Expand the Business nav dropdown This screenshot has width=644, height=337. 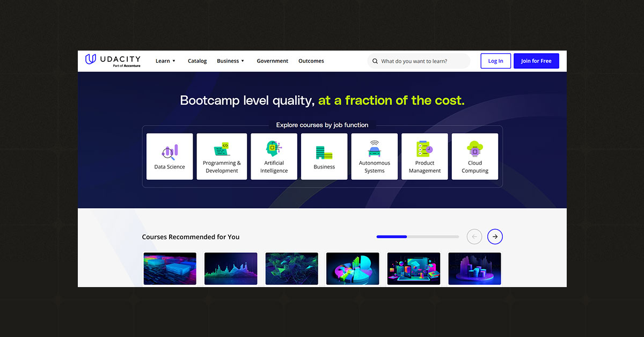231,61
